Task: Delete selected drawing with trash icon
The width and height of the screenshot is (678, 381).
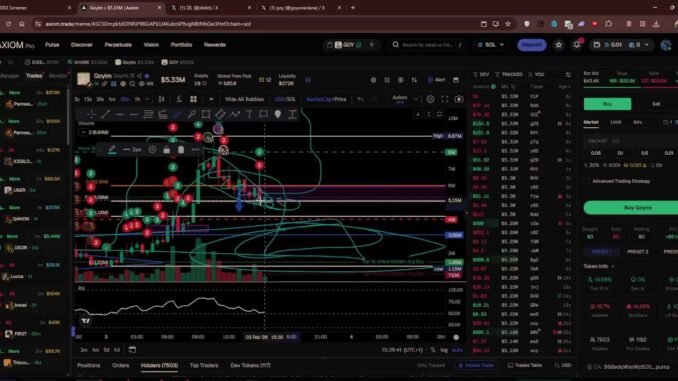Action: [x=181, y=150]
